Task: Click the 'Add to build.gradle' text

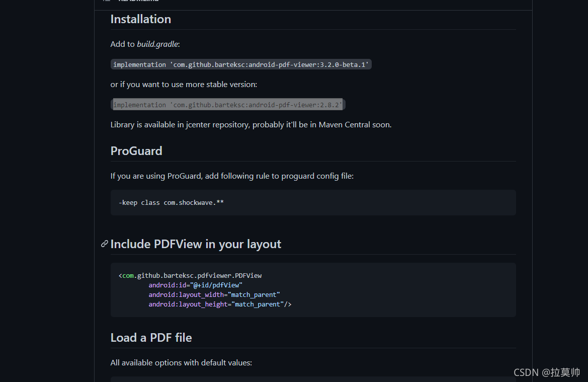Action: pos(145,44)
